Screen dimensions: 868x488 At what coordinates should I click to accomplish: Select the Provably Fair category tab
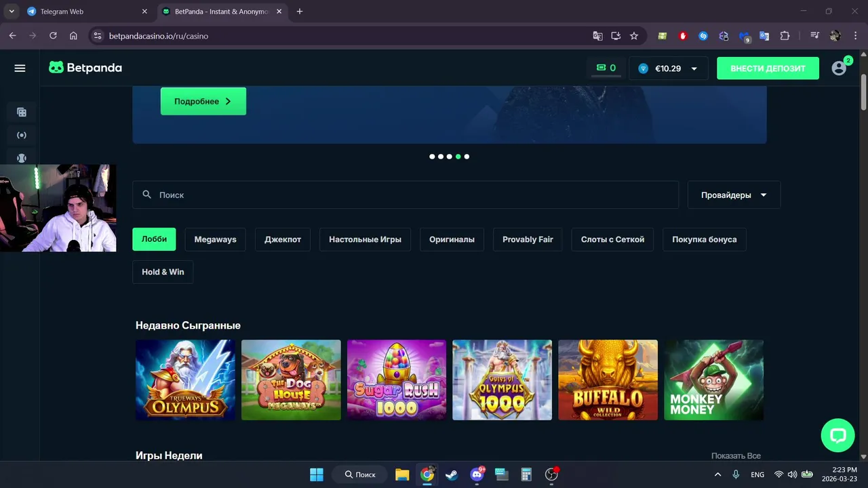pyautogui.click(x=528, y=239)
